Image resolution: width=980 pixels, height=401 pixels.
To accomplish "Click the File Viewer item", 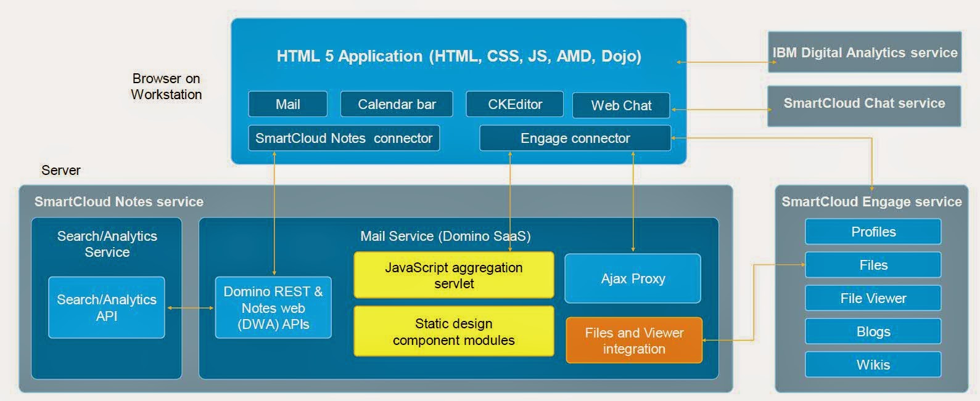I will tap(873, 298).
